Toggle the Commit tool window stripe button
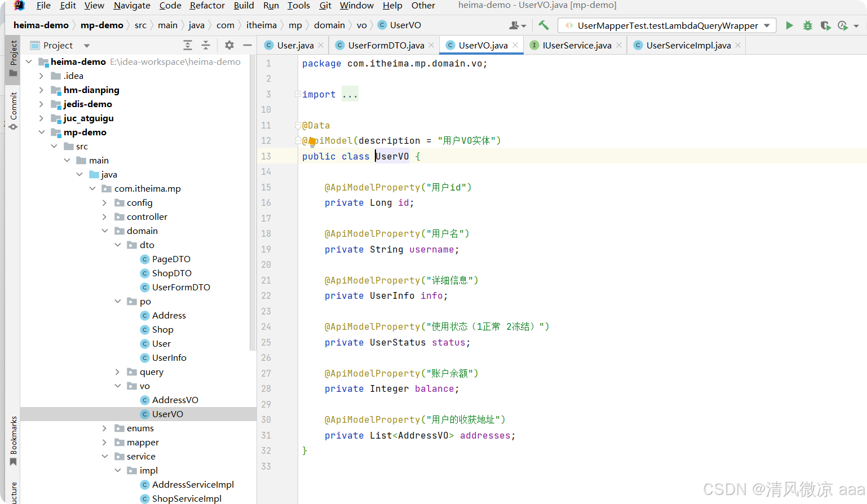This screenshot has width=867, height=504. click(x=14, y=110)
